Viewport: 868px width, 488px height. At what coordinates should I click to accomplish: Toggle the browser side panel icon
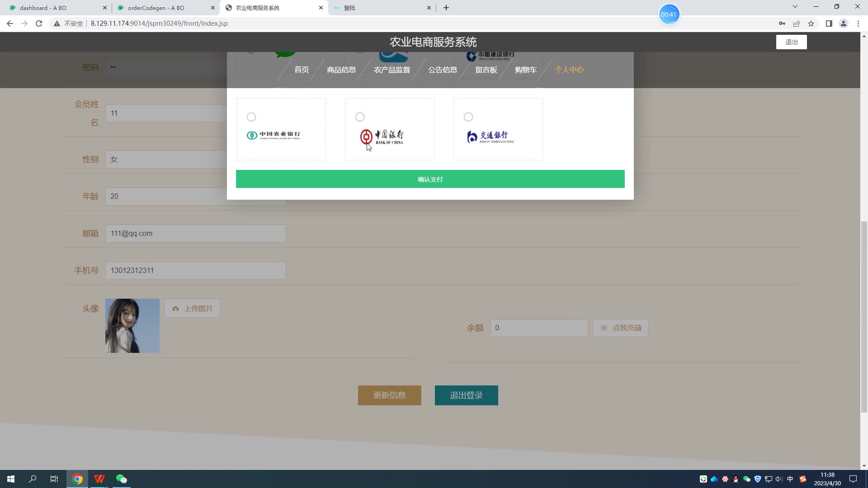click(x=829, y=23)
